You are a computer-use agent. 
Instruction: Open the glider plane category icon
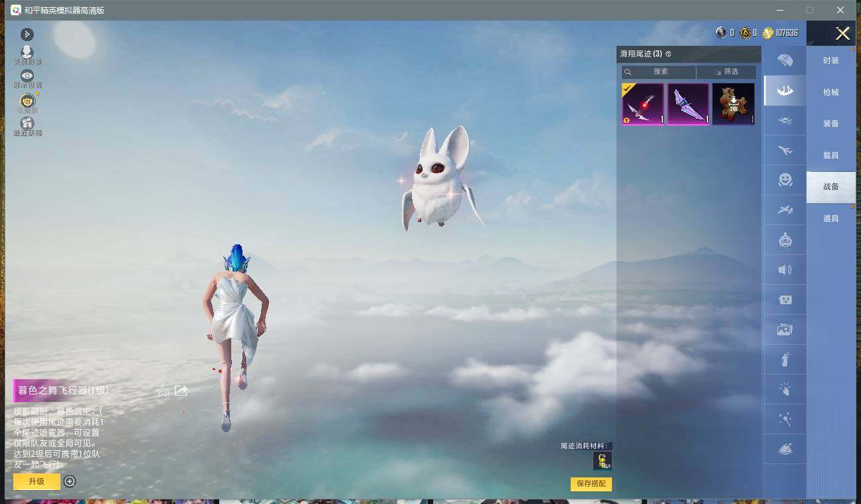pos(785,210)
